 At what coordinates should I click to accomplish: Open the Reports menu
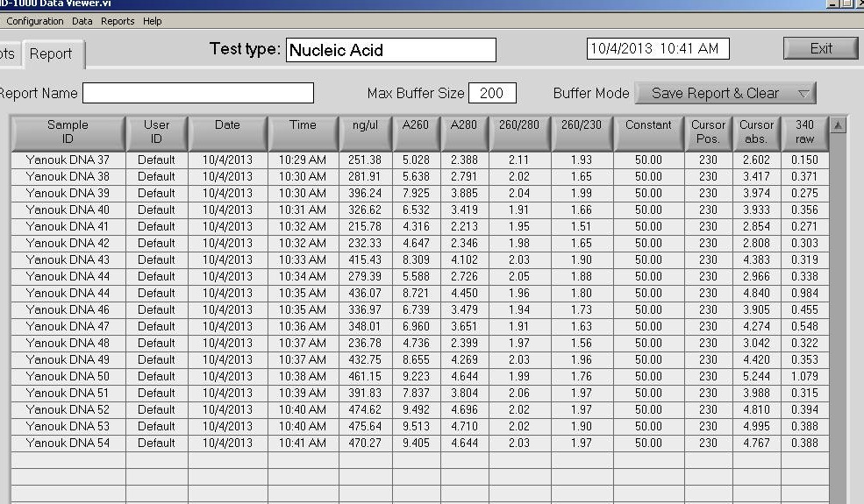pos(118,21)
